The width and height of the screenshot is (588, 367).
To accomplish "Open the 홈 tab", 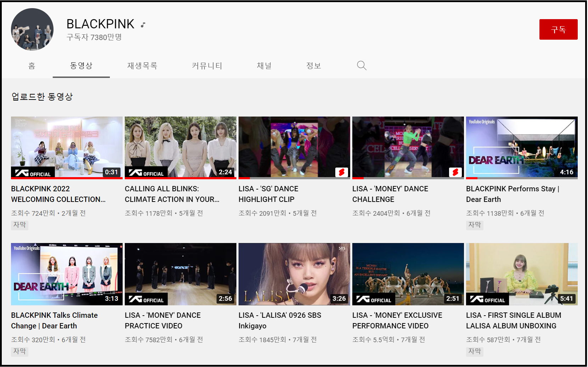I will (32, 66).
